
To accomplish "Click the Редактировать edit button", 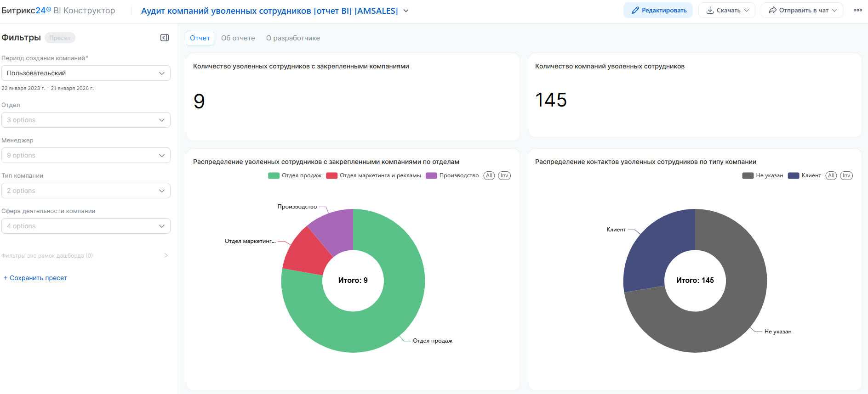I will [658, 10].
